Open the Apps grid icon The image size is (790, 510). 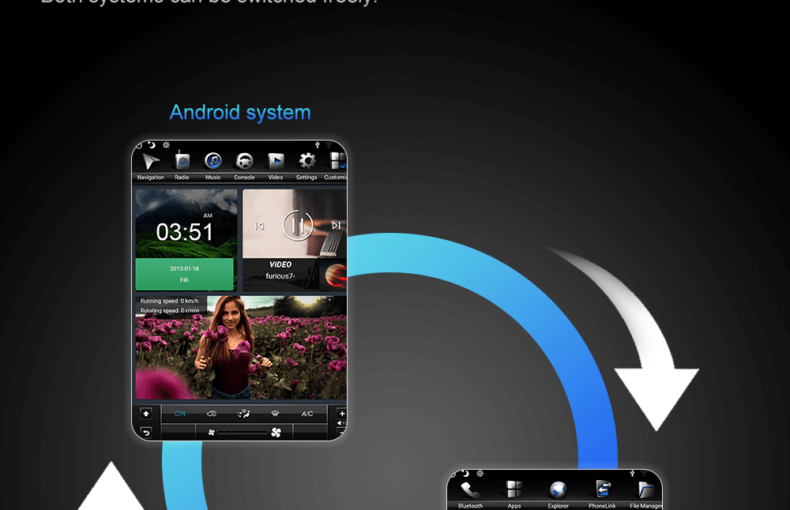tap(514, 489)
